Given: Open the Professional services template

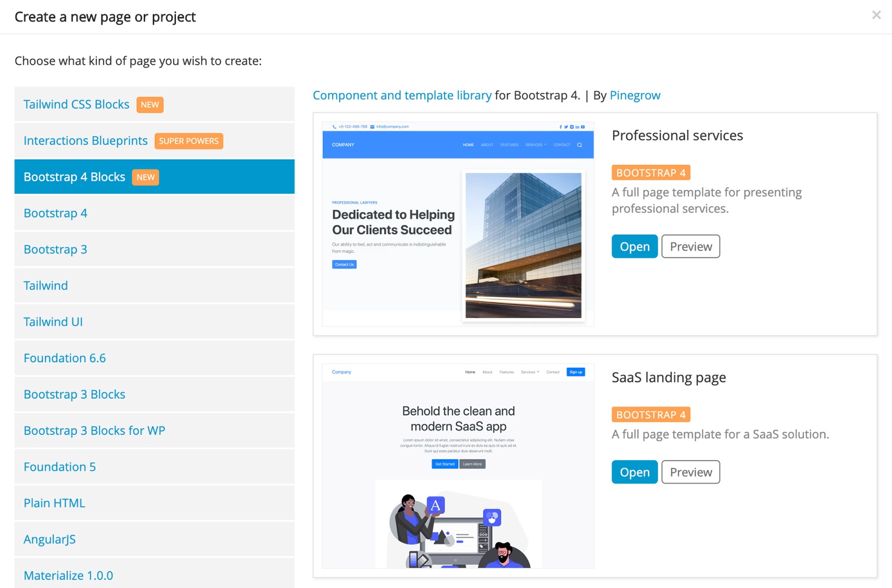Looking at the screenshot, I should (635, 246).
